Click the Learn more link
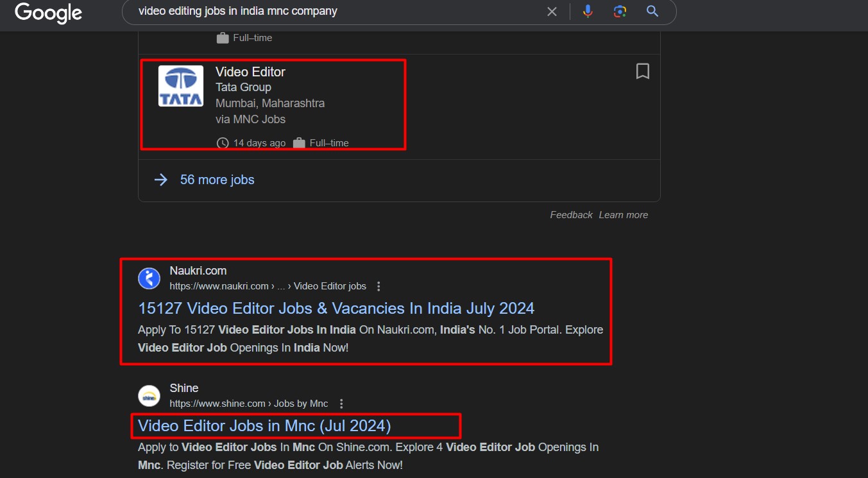Image resolution: width=868 pixels, height=478 pixels. click(624, 215)
